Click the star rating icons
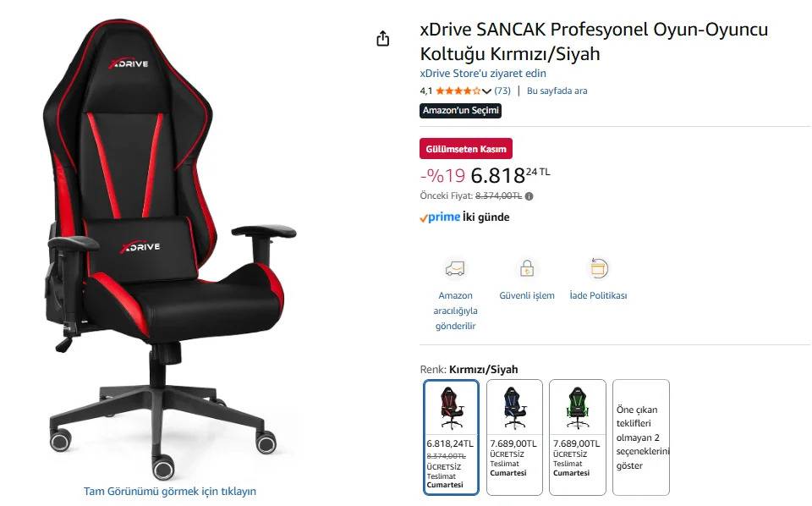 (458, 91)
